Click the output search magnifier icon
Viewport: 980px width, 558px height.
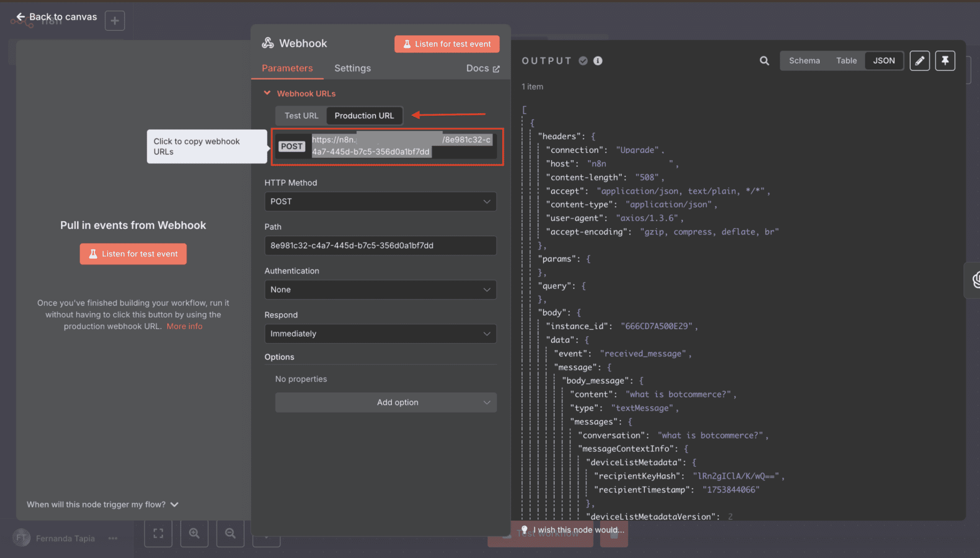(x=764, y=61)
